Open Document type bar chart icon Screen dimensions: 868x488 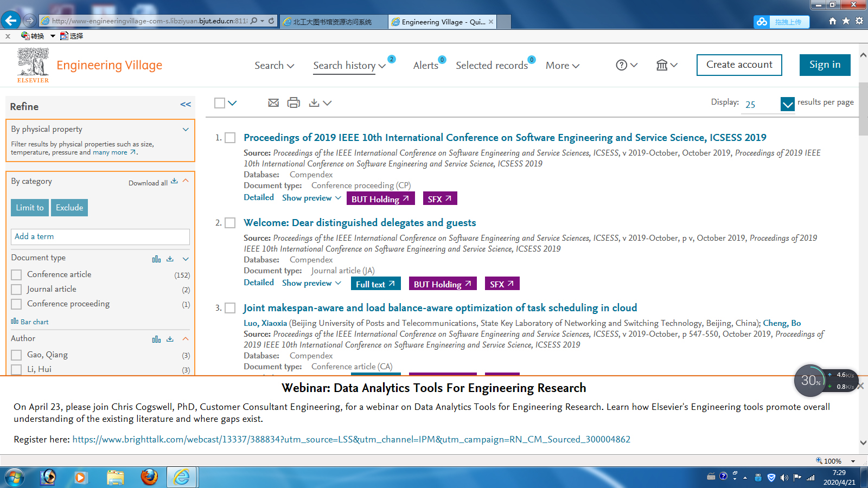(156, 259)
